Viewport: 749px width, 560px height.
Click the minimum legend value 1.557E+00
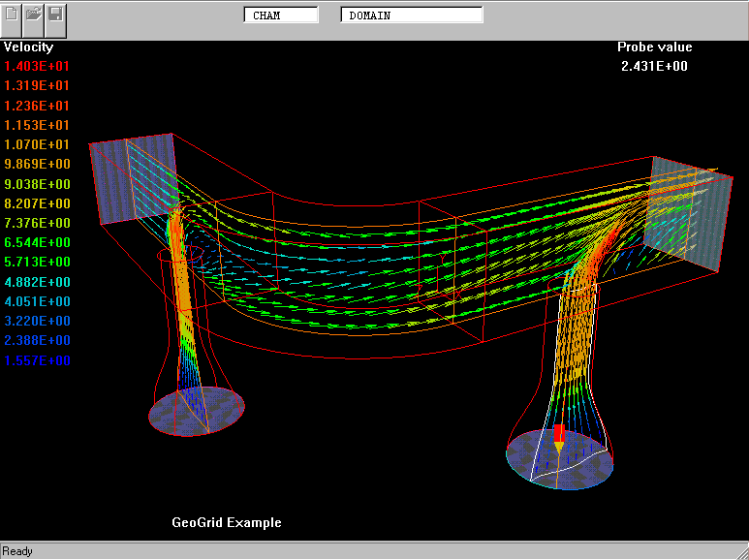pyautogui.click(x=37, y=360)
